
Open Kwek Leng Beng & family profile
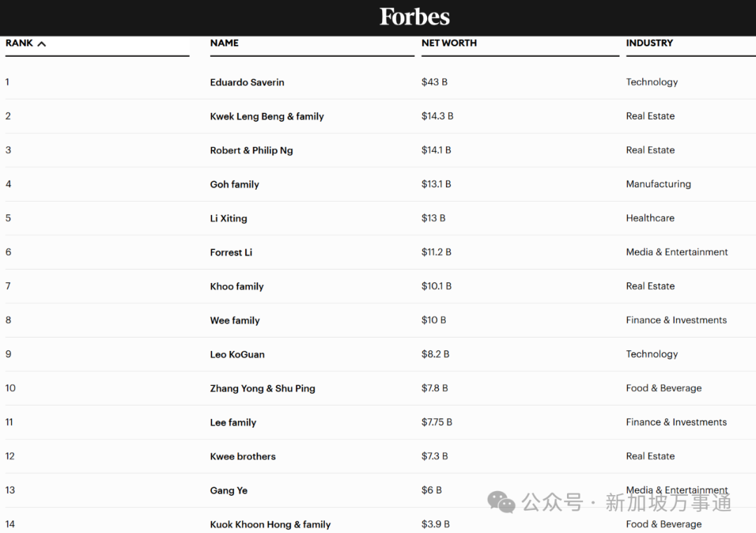pyautogui.click(x=267, y=116)
